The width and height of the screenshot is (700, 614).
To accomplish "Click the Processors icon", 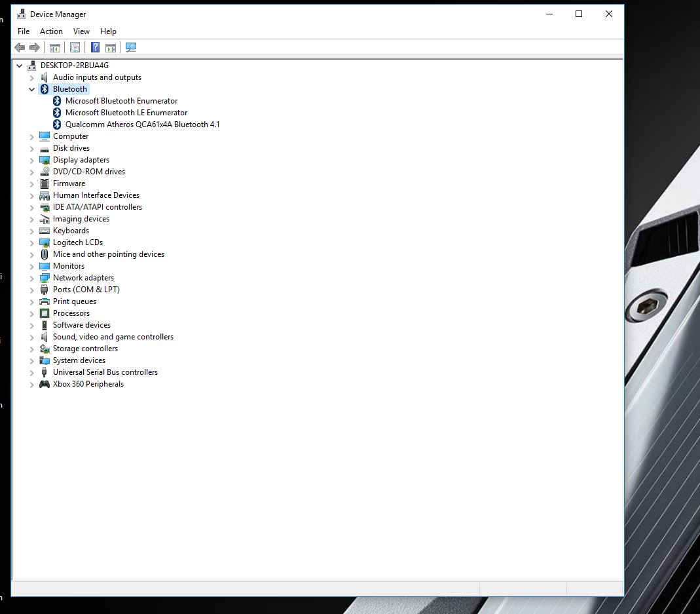I will (44, 313).
